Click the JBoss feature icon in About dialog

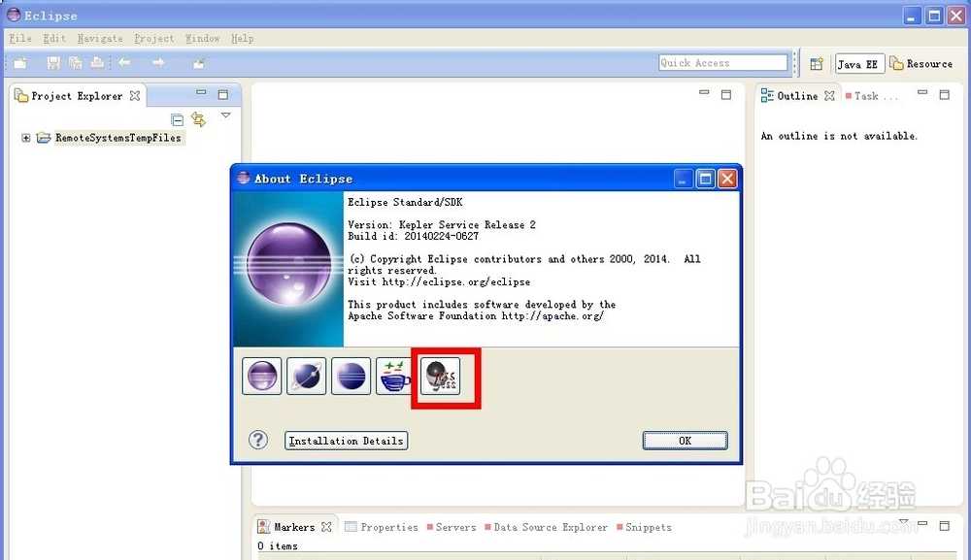[440, 376]
